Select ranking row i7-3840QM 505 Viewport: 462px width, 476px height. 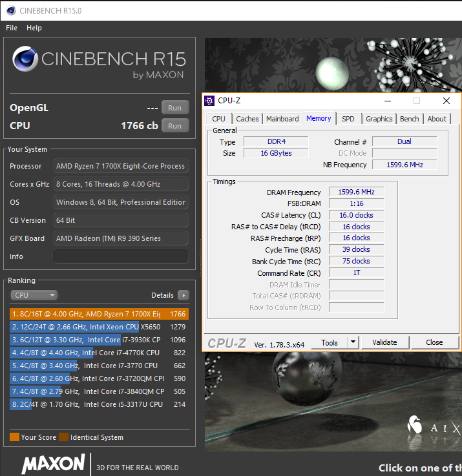[x=99, y=391]
